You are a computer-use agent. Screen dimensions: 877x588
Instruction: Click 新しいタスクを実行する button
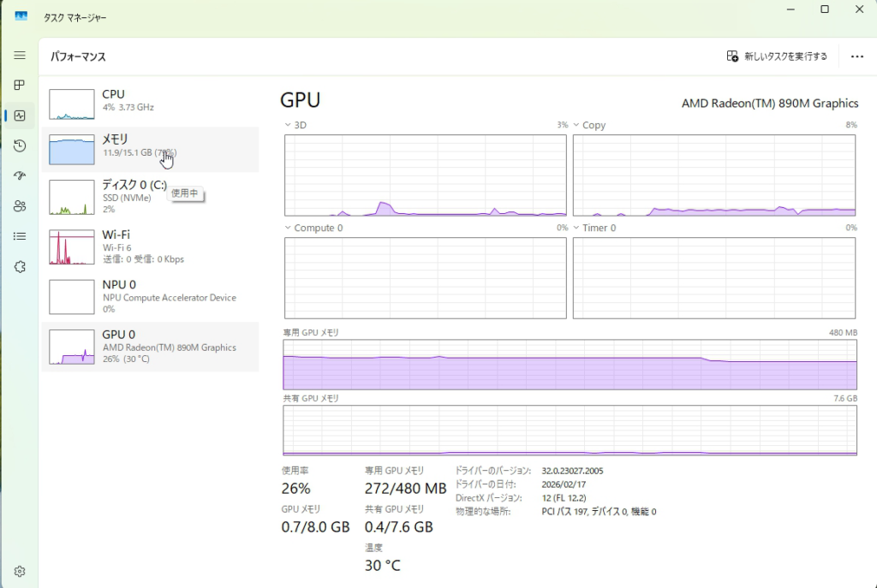[x=777, y=56]
